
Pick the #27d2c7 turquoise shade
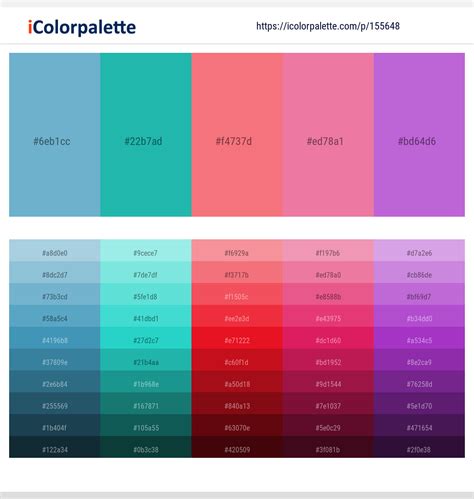[146, 338]
